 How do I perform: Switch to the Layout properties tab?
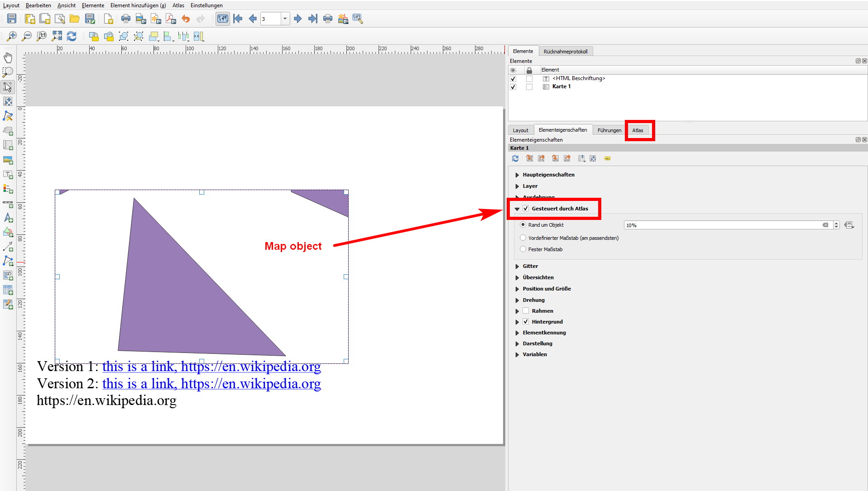point(521,130)
